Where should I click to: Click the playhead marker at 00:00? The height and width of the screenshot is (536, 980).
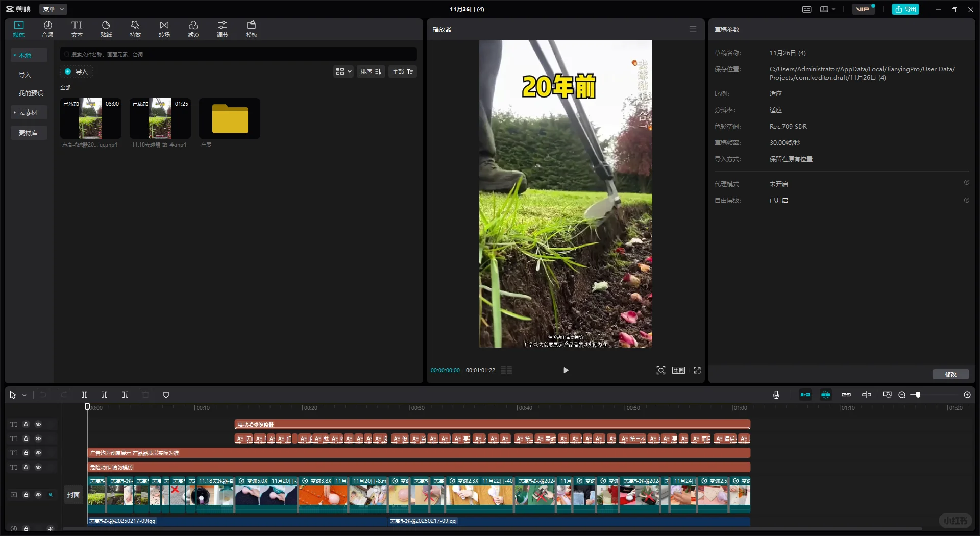click(x=87, y=407)
